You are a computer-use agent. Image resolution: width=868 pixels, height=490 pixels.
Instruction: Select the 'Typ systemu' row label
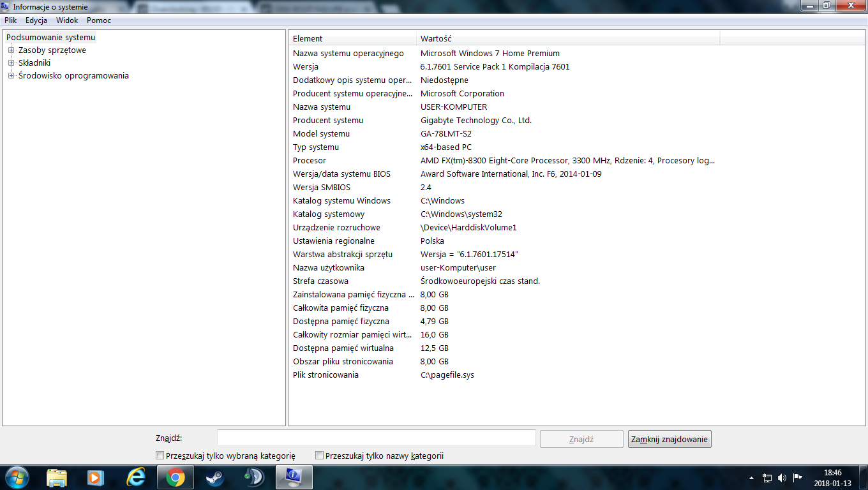(316, 147)
